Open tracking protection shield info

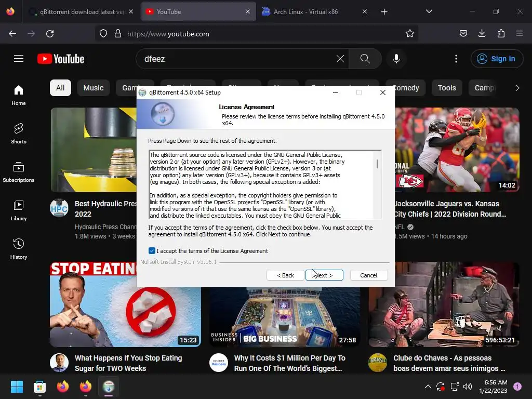(x=103, y=34)
